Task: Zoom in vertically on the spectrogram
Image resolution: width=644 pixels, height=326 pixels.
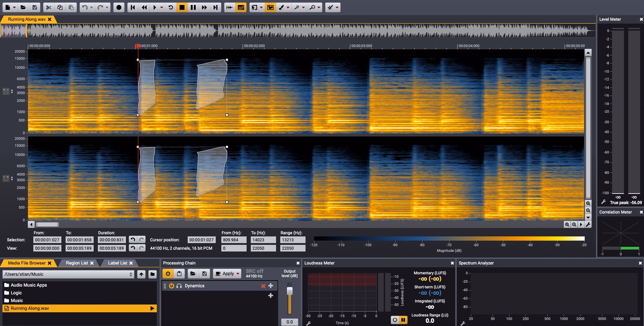Action: pos(588,203)
